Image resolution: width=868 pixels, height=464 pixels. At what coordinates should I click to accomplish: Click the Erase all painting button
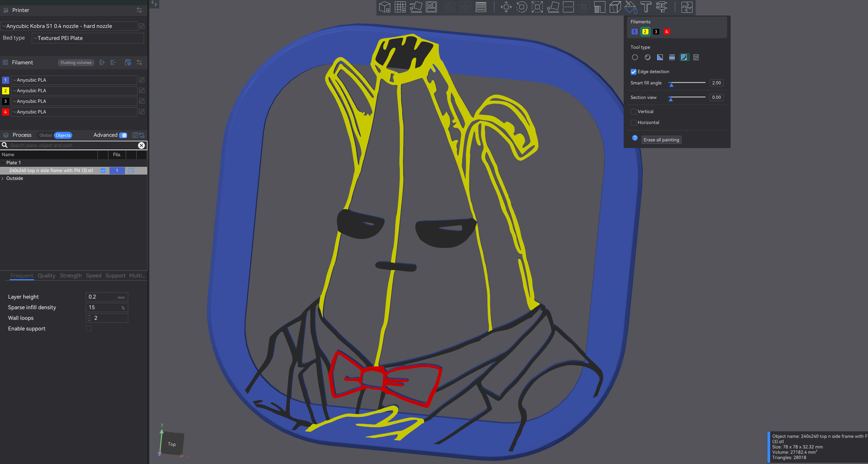click(661, 140)
